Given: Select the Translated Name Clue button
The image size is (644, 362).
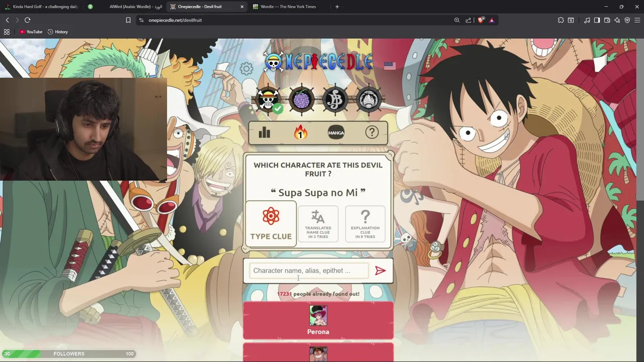Looking at the screenshot, I should pyautogui.click(x=318, y=224).
